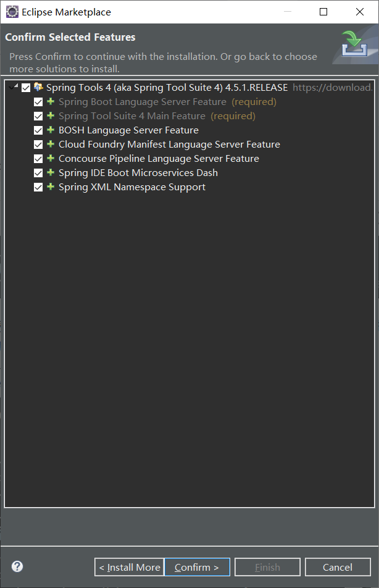This screenshot has height=588, width=379.
Task: Click the plus icon beside Concourse Pipeline Language Server Feature
Action: coord(50,158)
